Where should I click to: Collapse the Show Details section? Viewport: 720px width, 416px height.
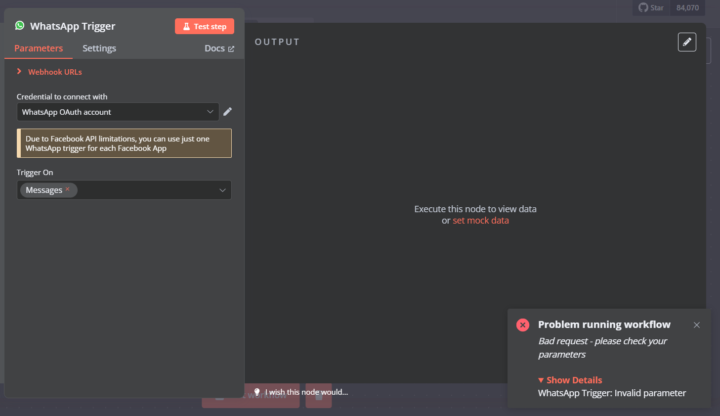[x=570, y=380]
